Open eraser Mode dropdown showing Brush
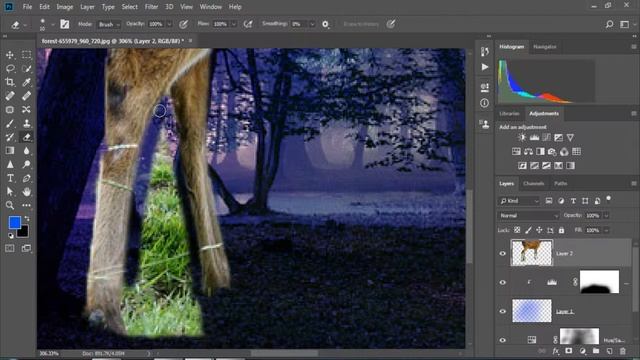Screen dimensions: 640x360 109,24
